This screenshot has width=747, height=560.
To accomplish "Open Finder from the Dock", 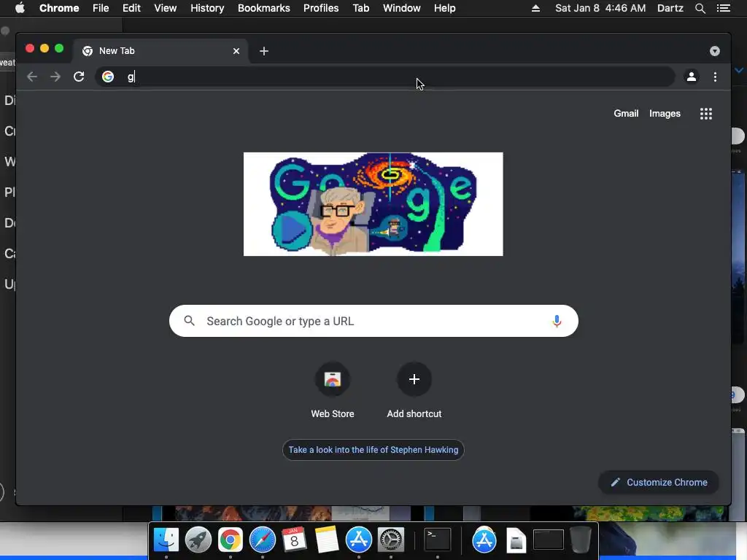I will click(166, 540).
